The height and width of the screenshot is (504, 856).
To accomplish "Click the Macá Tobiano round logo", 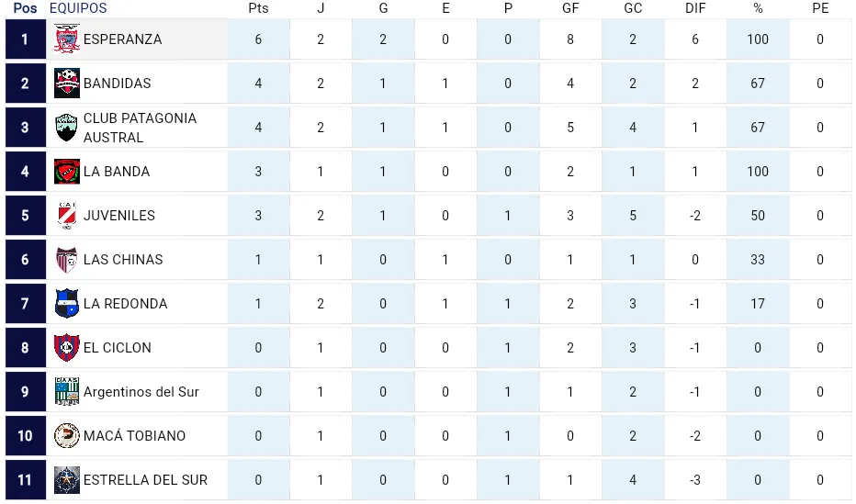I will coord(66,436).
